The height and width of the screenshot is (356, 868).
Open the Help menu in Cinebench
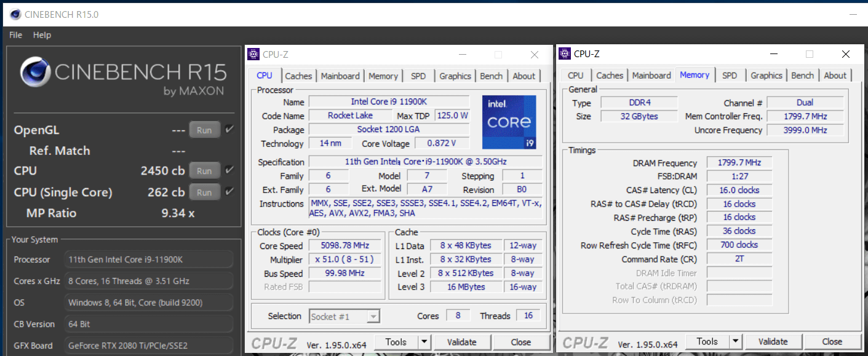[42, 35]
